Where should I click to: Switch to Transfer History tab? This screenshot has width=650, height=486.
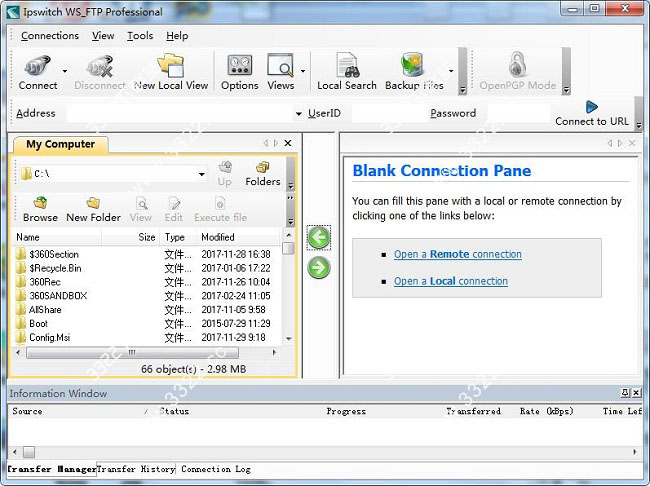coord(136,469)
